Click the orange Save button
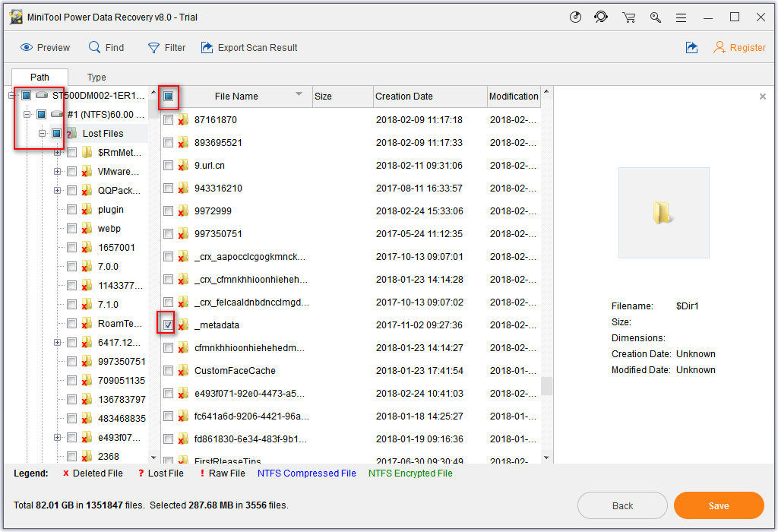Screen dimensions: 778x532 click(x=719, y=505)
